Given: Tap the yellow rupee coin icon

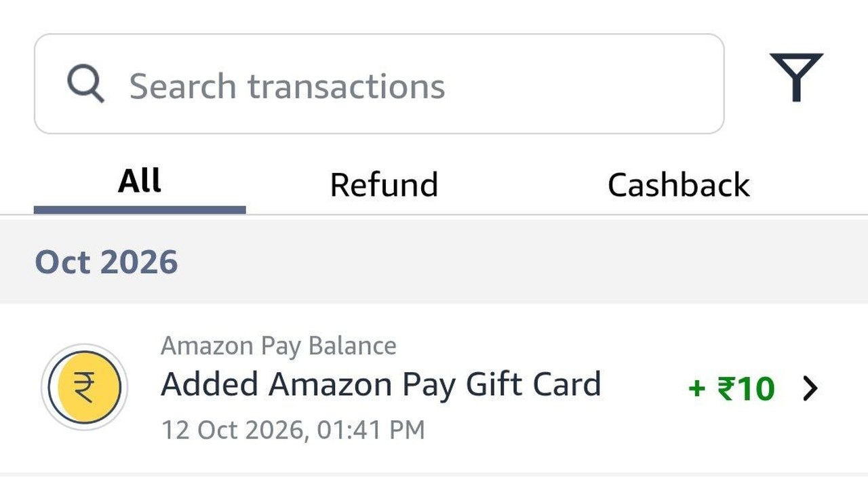Looking at the screenshot, I should click(84, 388).
